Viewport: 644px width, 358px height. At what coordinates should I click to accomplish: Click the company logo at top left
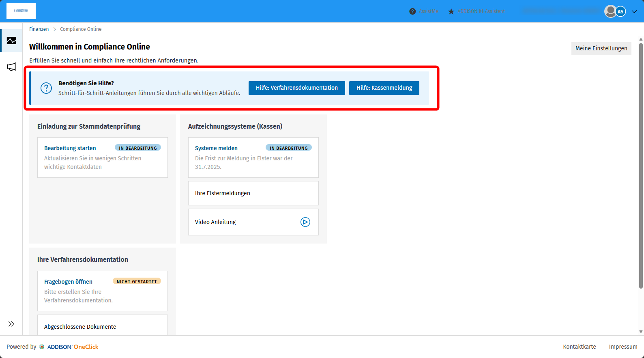(21, 11)
